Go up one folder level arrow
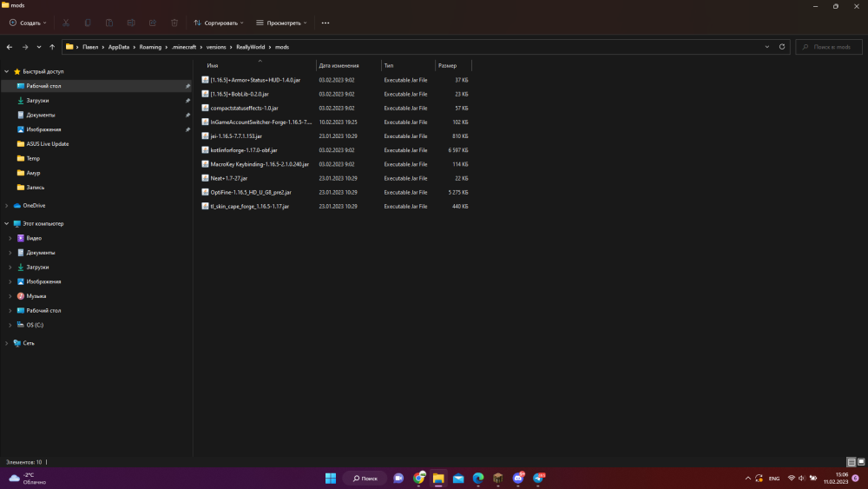This screenshot has height=489, width=868. pos(52,47)
